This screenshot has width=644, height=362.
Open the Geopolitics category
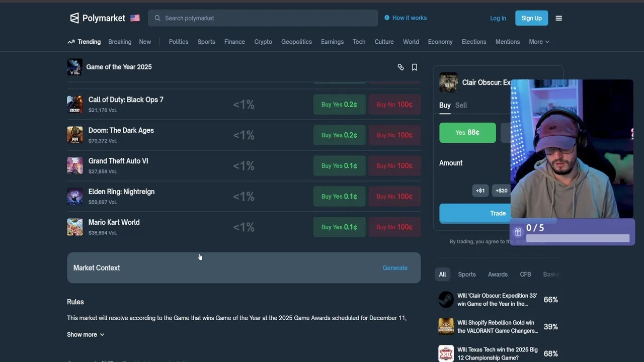point(296,42)
